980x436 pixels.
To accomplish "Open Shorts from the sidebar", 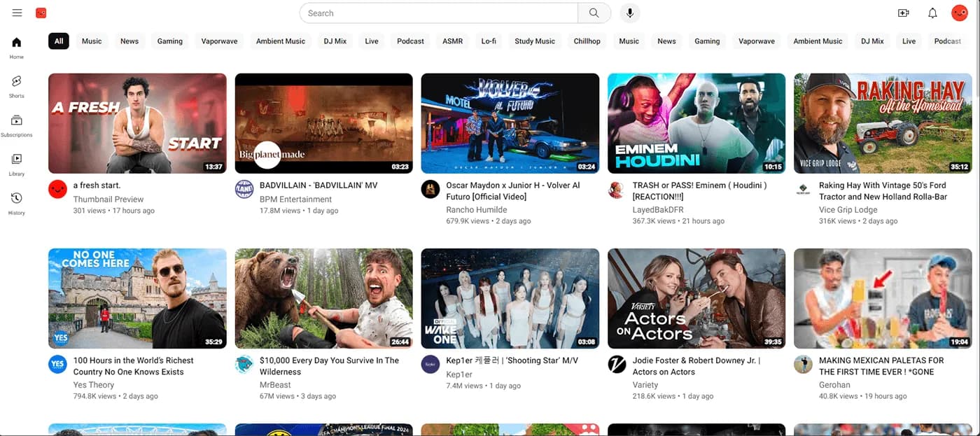I will [17, 86].
